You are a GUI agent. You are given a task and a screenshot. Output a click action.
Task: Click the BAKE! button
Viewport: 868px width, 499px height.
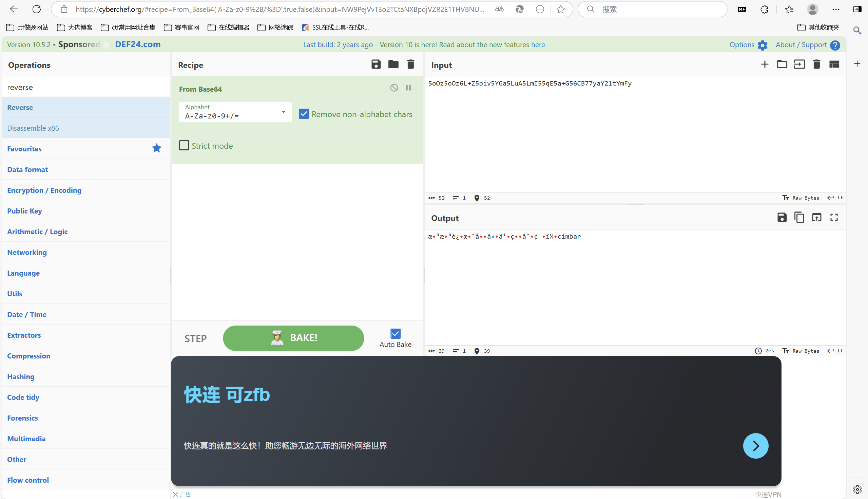pos(293,338)
